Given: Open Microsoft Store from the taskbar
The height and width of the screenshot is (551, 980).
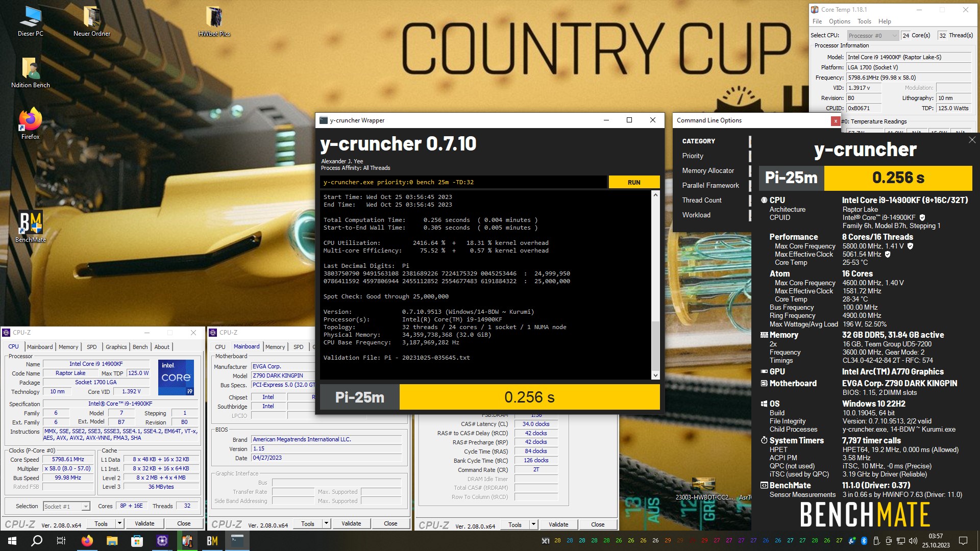Looking at the screenshot, I should 137,541.
